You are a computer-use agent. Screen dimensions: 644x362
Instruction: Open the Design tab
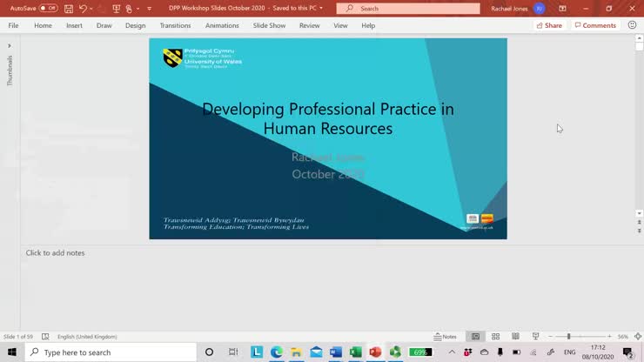(x=135, y=25)
